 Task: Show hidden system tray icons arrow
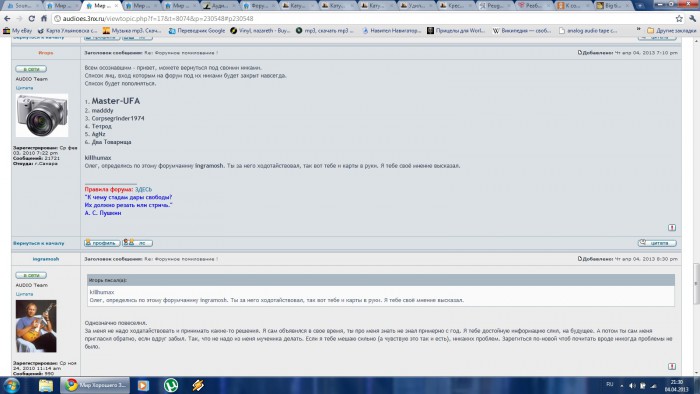point(622,386)
